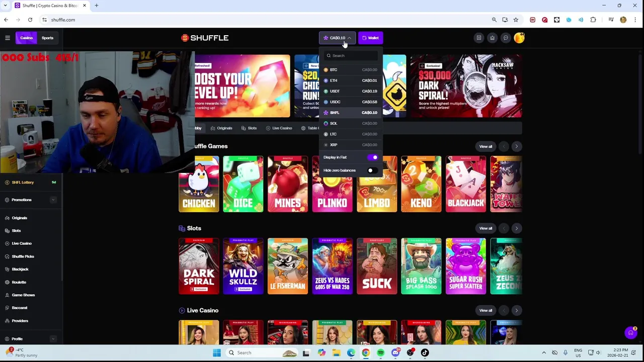Open the Mines game thumbnail
644x362 pixels.
pyautogui.click(x=287, y=184)
